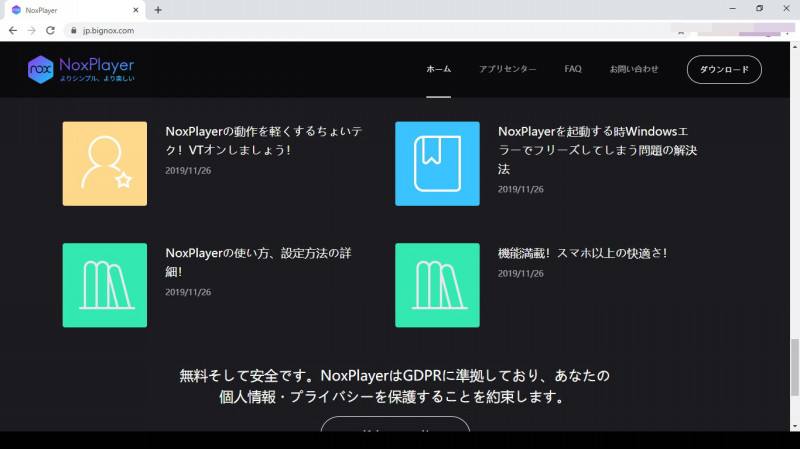The height and width of the screenshot is (449, 800).
Task: Reload the page with the refresh icon
Action: 50,30
